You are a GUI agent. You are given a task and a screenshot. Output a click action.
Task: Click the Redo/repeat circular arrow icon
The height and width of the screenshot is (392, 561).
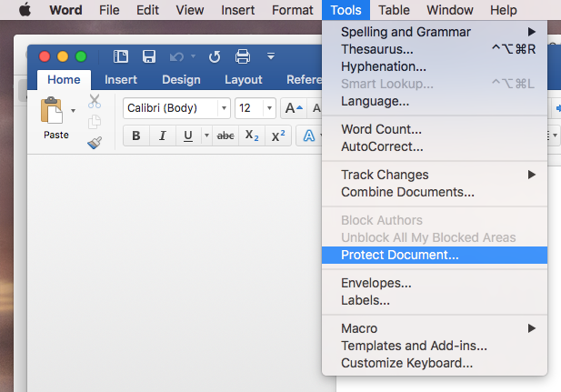tap(215, 56)
